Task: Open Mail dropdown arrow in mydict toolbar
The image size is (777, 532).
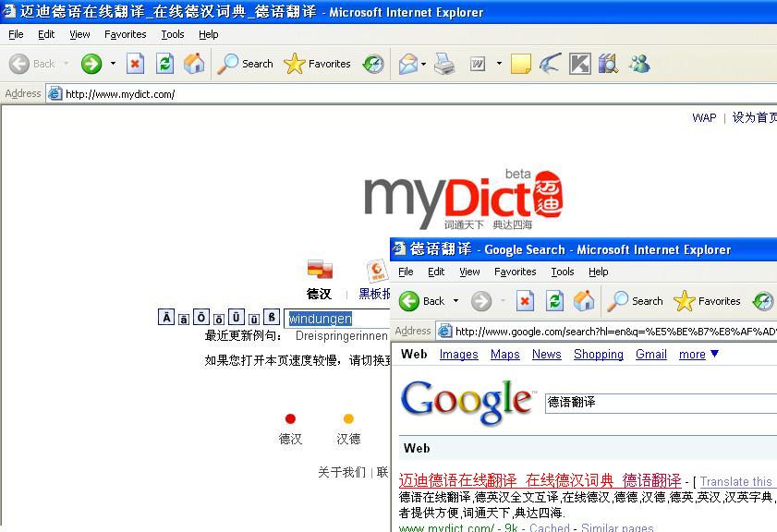Action: tap(423, 64)
